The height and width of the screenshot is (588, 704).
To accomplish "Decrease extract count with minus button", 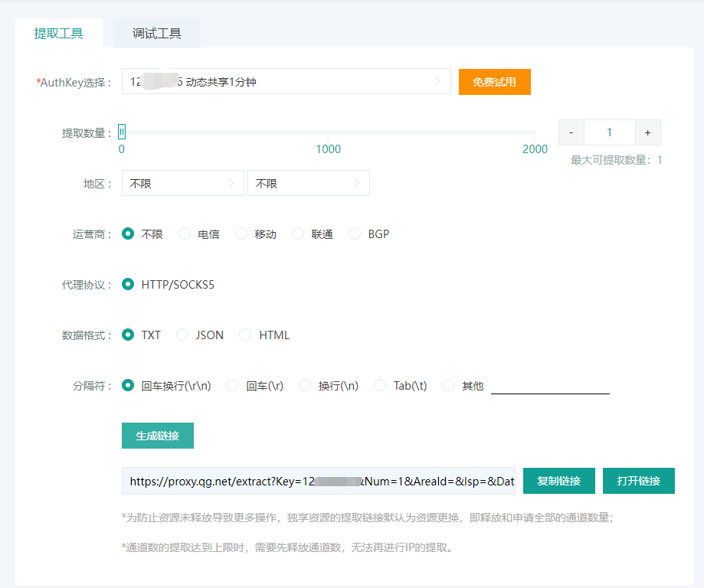I will tap(571, 132).
